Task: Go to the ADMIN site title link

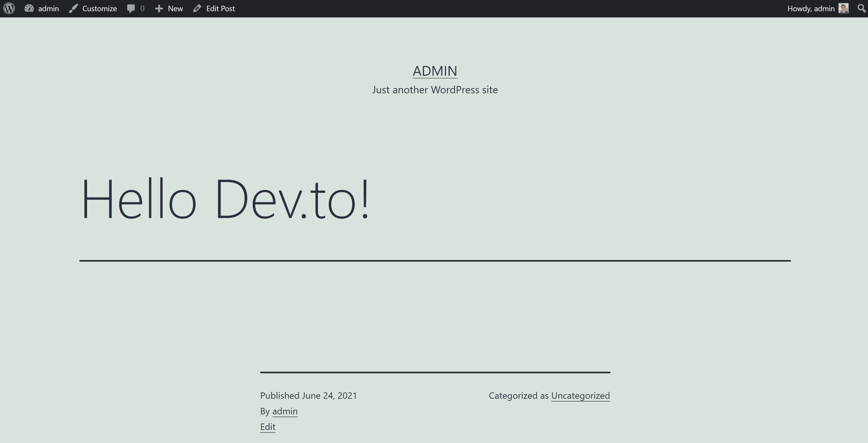Action: tap(435, 71)
